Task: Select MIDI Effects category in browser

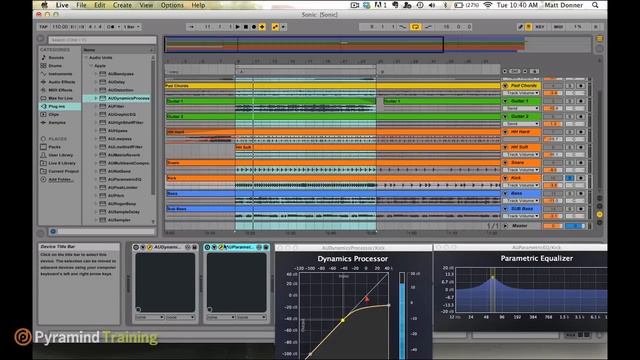Action: (x=60, y=90)
